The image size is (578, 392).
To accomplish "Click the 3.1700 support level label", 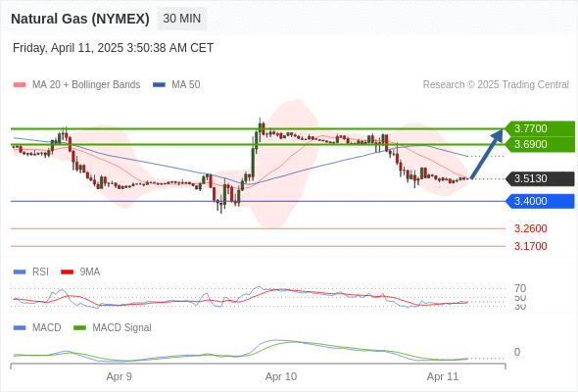I will point(530,246).
